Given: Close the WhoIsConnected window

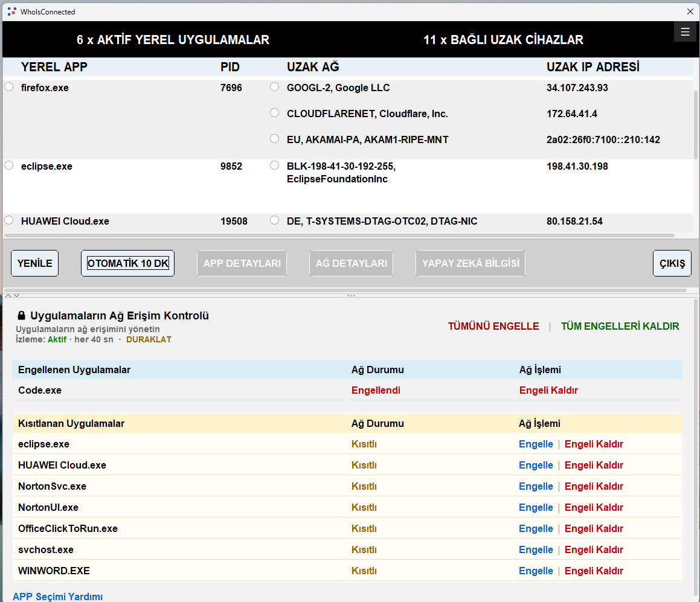Looking at the screenshot, I should pyautogui.click(x=690, y=11).
